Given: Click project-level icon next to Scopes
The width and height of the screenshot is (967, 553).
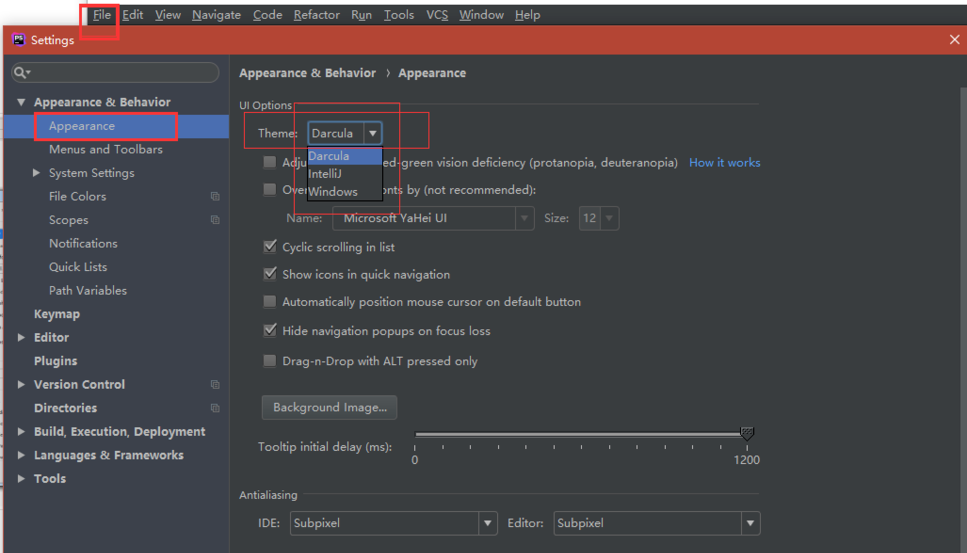Looking at the screenshot, I should [x=215, y=220].
